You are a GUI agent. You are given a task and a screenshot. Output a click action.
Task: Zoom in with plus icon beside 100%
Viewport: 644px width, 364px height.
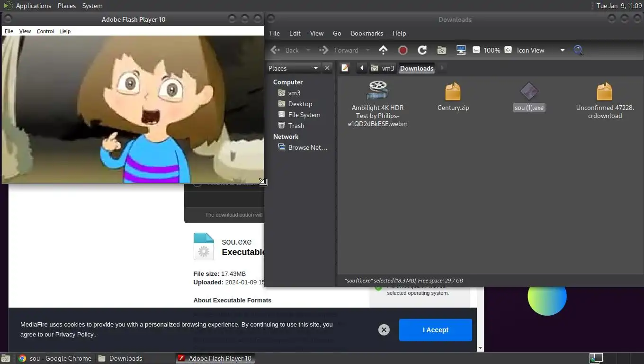click(x=508, y=50)
